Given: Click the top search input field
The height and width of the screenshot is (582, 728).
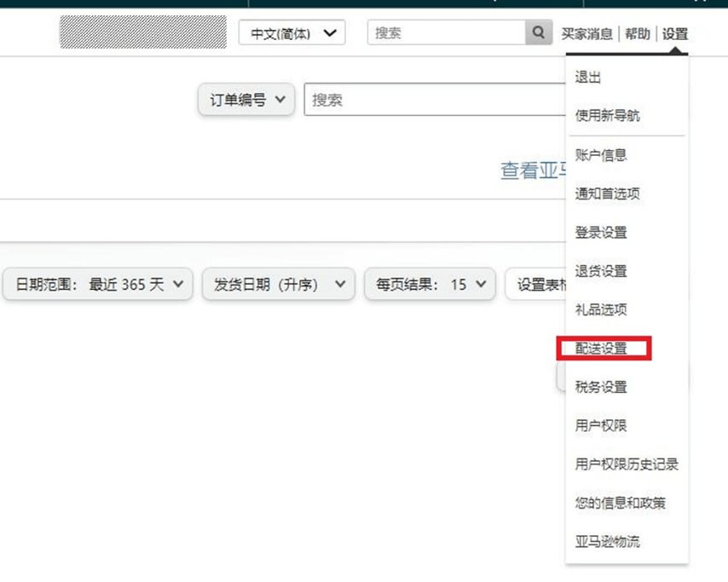Looking at the screenshot, I should pyautogui.click(x=447, y=33).
